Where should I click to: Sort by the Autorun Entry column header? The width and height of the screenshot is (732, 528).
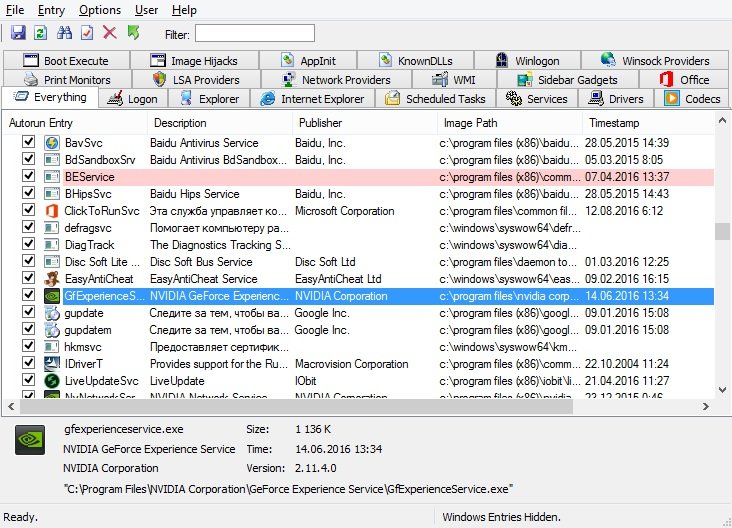75,123
